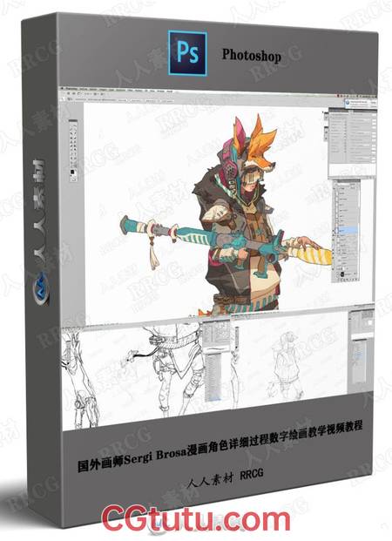Screen dimensions: 392x541
Task: Click the notification popup at top right
Action: pyautogui.click(x=361, y=103)
